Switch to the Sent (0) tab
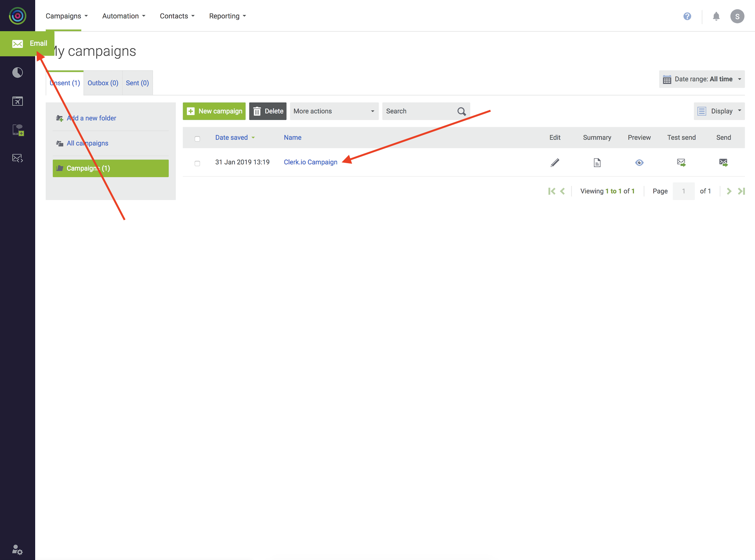755x560 pixels. (137, 83)
